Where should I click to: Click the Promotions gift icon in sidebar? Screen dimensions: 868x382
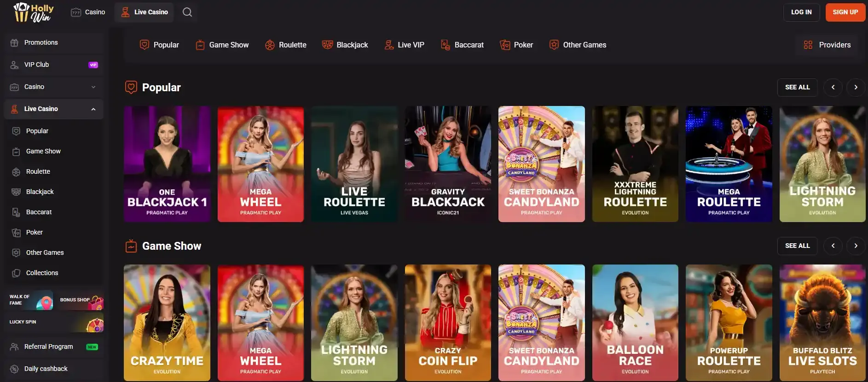coord(14,42)
